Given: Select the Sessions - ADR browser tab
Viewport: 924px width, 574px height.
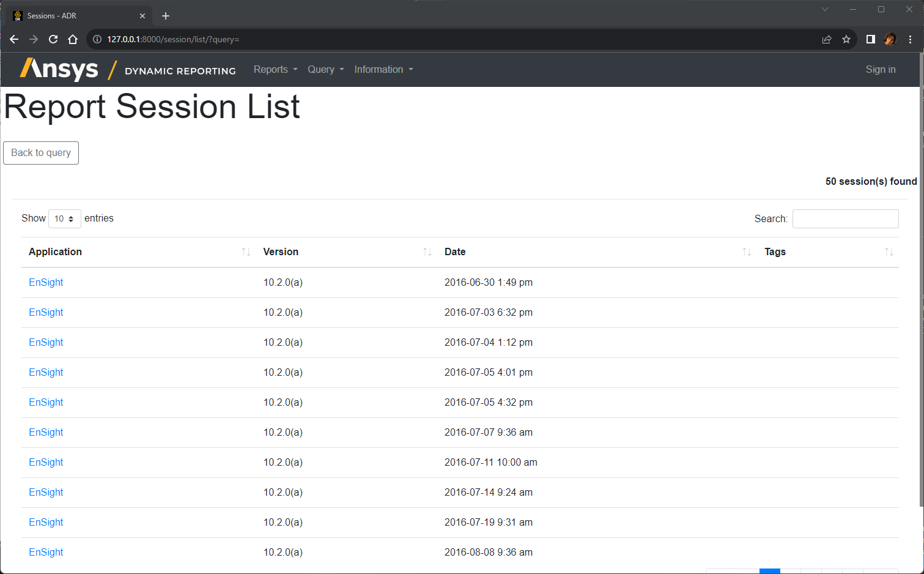Looking at the screenshot, I should 79,16.
